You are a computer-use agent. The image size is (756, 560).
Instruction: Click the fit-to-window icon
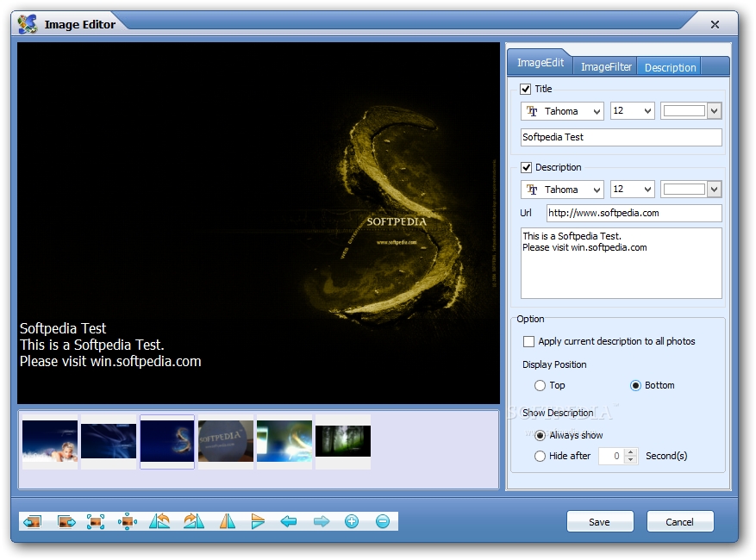96,521
